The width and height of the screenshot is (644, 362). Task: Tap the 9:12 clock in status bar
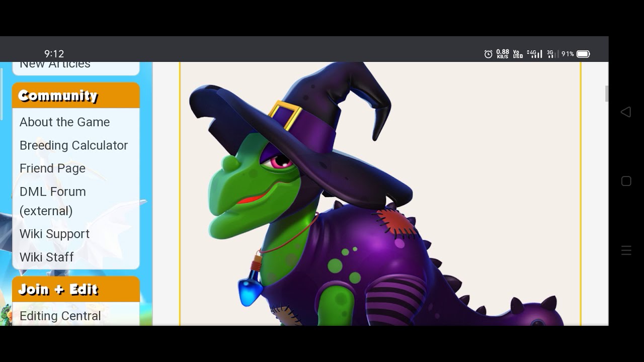click(54, 54)
